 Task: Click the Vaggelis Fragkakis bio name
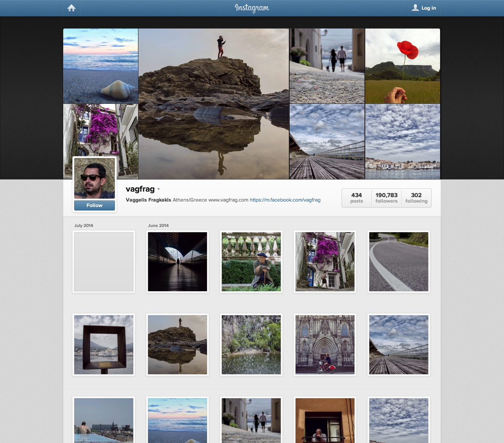tap(149, 200)
